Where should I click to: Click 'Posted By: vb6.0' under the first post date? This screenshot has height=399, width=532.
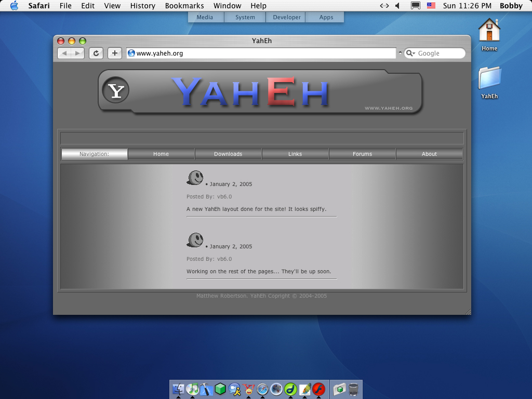point(209,196)
